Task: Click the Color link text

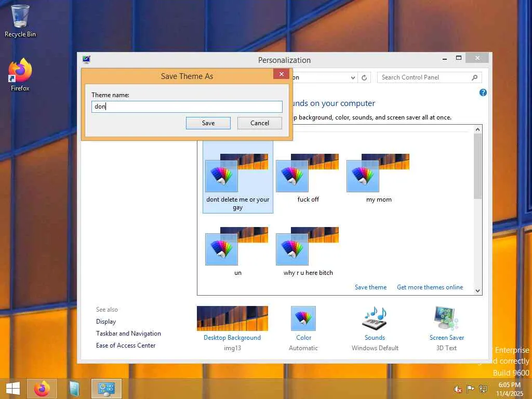Action: point(303,338)
